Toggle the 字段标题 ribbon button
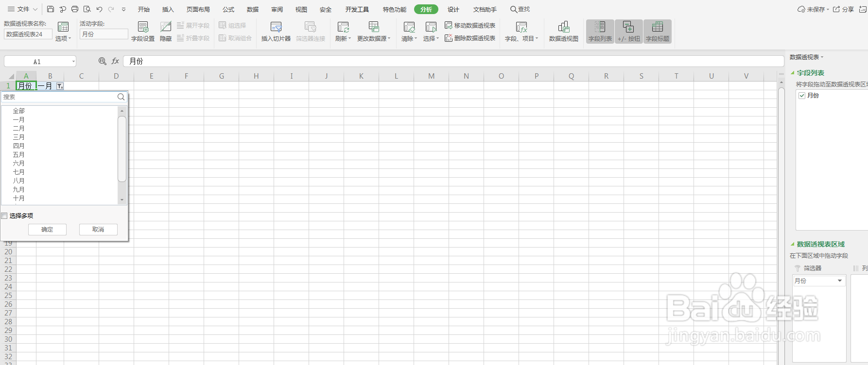 [x=658, y=32]
